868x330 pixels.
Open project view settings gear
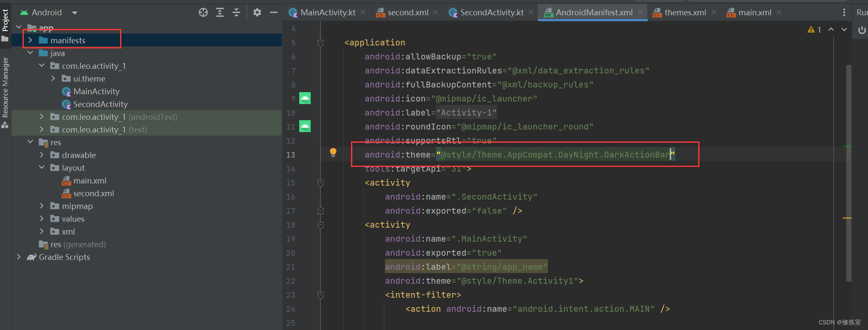click(x=257, y=12)
